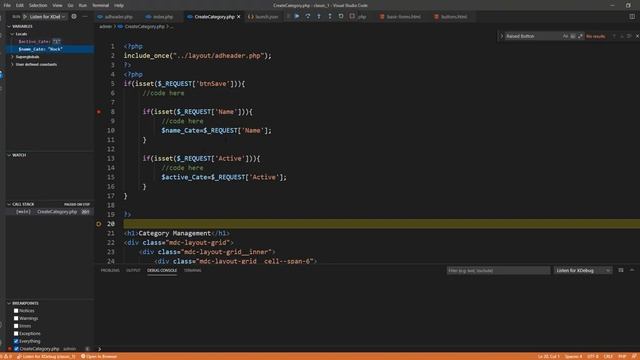Click the errors and warnings status bar indicator
Viewport: 640px width, 360px height.
tap(6, 356)
